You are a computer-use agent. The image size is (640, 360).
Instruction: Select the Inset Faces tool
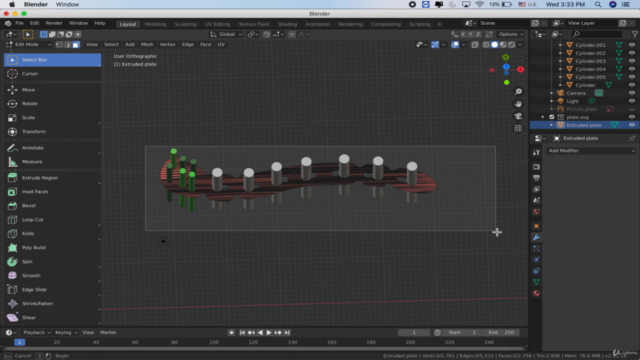coord(52,191)
